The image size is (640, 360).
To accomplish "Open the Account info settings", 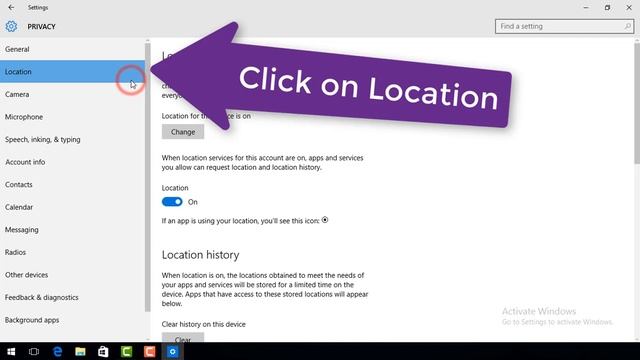I will tap(72, 162).
